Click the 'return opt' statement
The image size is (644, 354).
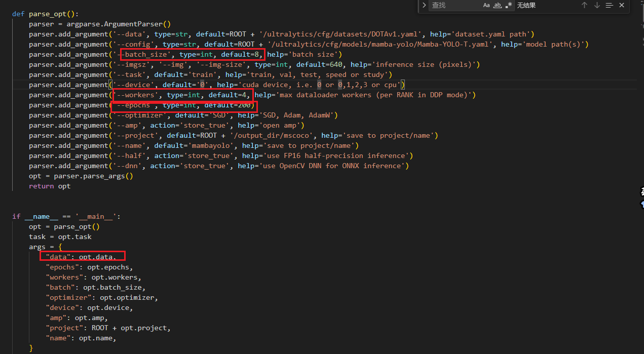50,186
